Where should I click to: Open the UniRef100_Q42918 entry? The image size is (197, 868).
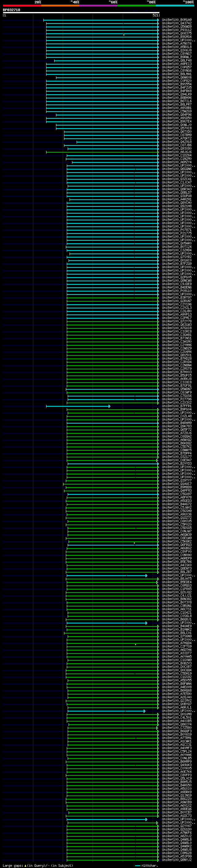tap(177, 142)
